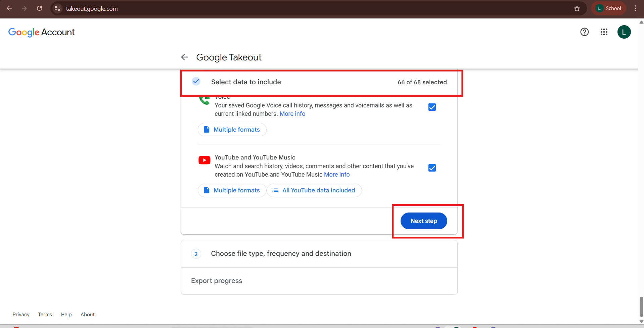Open More info link for Voice data
The height and width of the screenshot is (328, 644).
pos(292,114)
